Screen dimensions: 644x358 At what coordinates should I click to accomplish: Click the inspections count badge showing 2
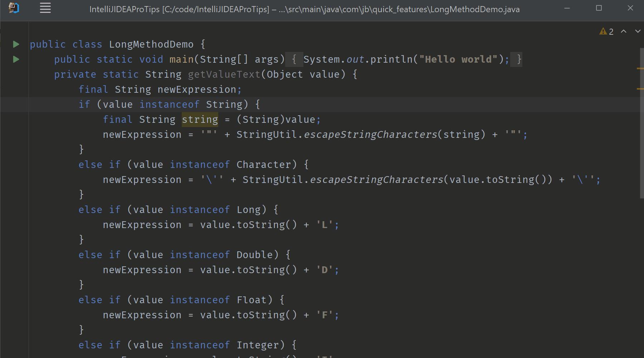(x=611, y=32)
